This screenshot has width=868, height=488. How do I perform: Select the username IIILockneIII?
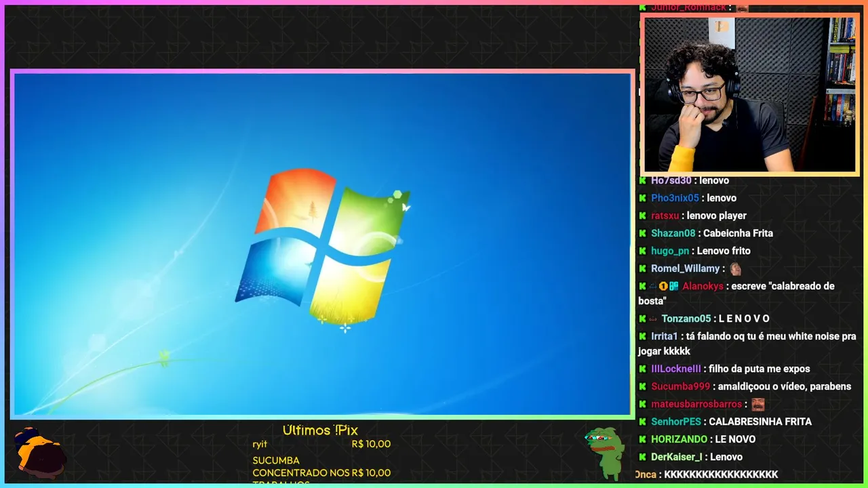(x=676, y=369)
